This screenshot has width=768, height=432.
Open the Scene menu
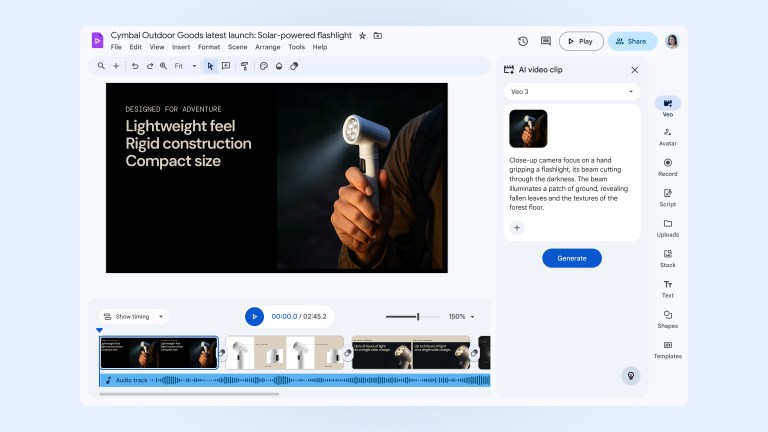tap(237, 47)
